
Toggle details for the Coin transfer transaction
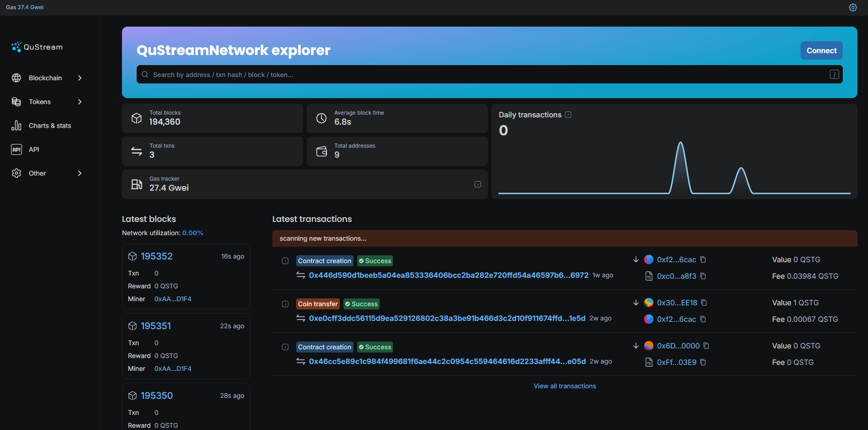tap(285, 304)
